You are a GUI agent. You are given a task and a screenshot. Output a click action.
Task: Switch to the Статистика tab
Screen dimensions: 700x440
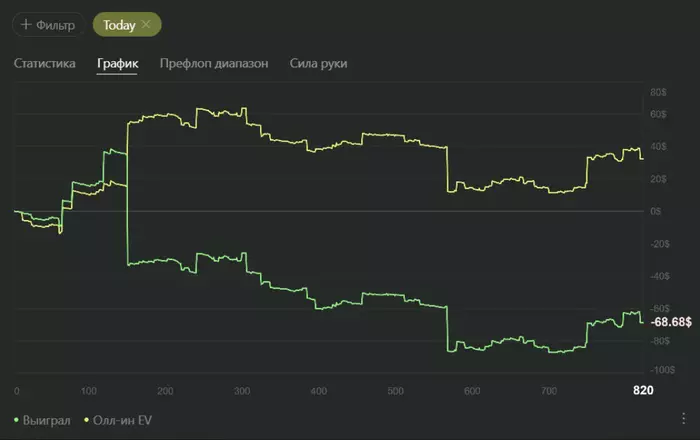click(45, 64)
